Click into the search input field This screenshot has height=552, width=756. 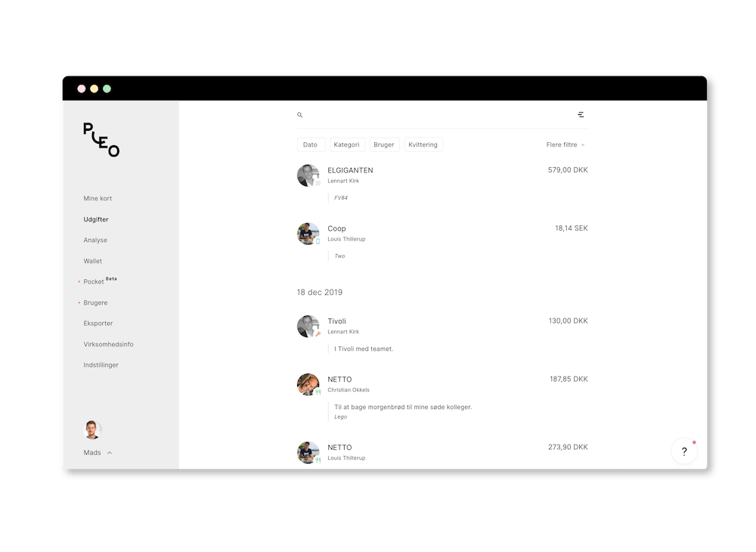coord(438,115)
